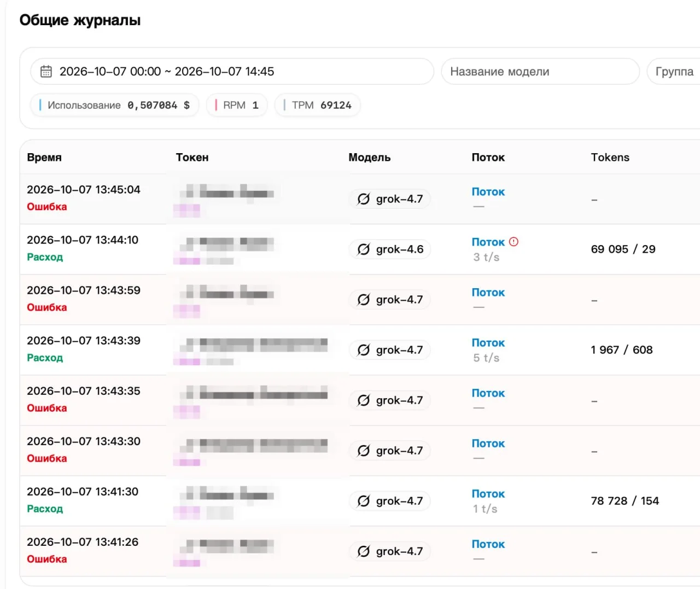
Task: Click the TPM 69124 badge
Action: [318, 105]
